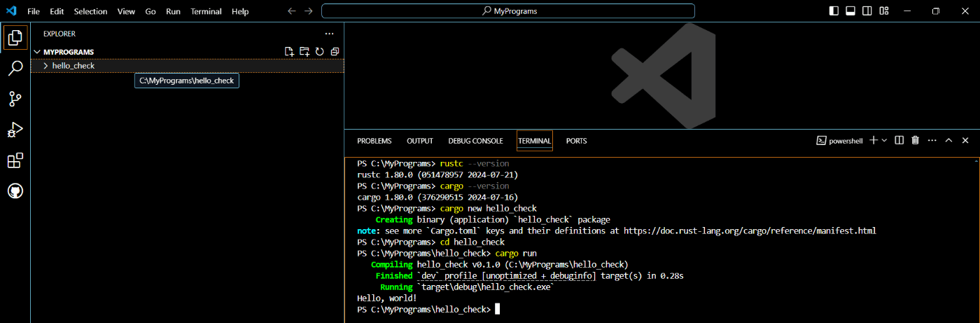Maximize the panel with the up chevron
Viewport: 980px width, 323px height.
(948, 141)
